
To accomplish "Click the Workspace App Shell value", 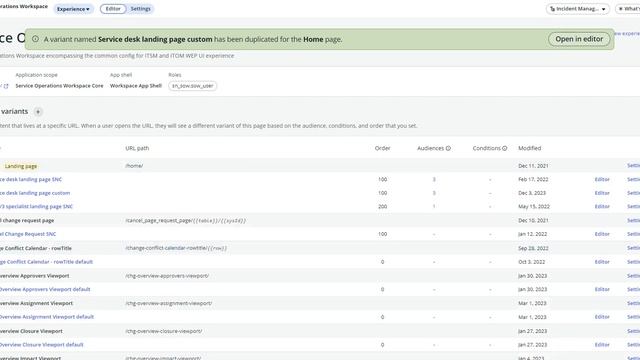I will 136,86.
